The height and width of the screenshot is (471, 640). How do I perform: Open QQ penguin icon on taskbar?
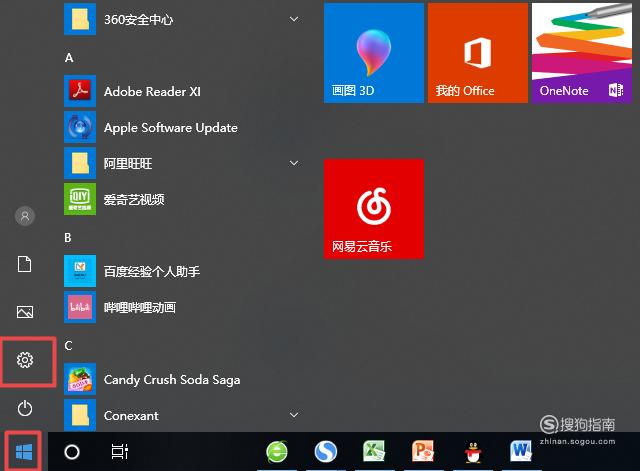473,452
